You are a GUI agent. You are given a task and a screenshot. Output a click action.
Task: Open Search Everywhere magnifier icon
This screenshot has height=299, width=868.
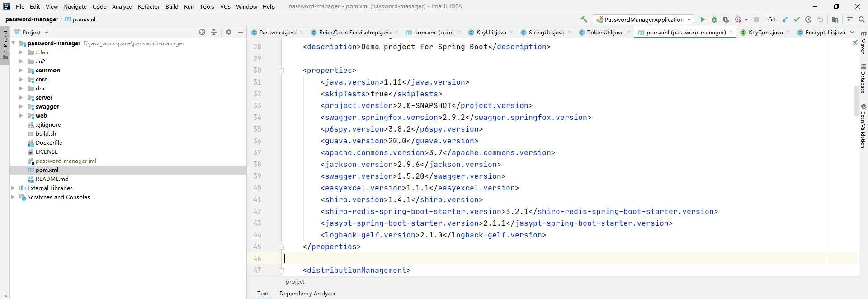click(862, 19)
